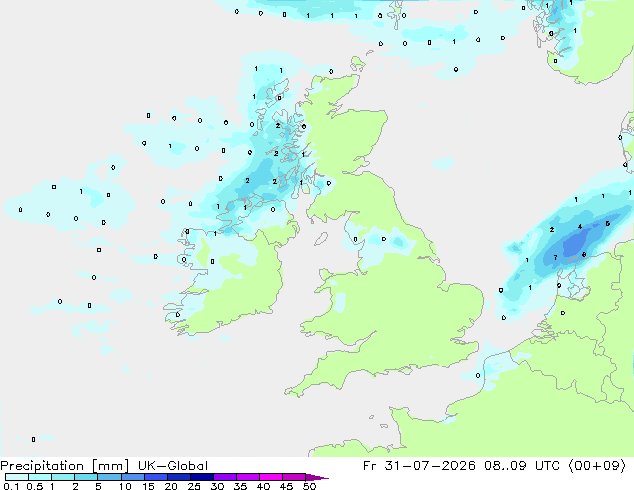Select legend swatch between 45 and 50
634x490 pixels.
pos(294,477)
